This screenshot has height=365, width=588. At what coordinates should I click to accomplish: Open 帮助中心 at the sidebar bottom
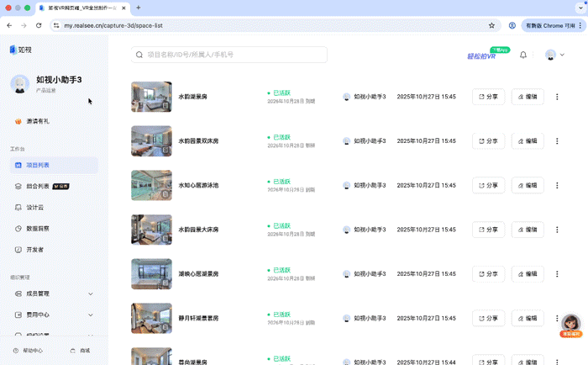coord(28,351)
